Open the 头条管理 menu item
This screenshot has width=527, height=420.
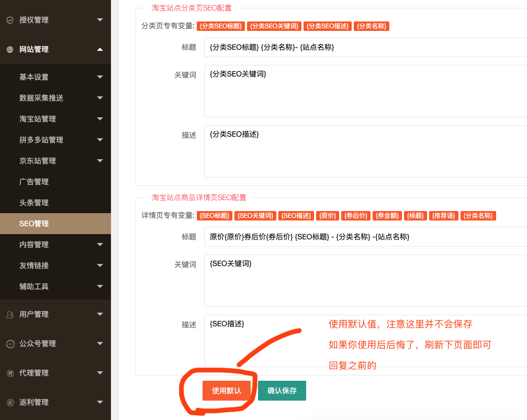click(x=34, y=203)
